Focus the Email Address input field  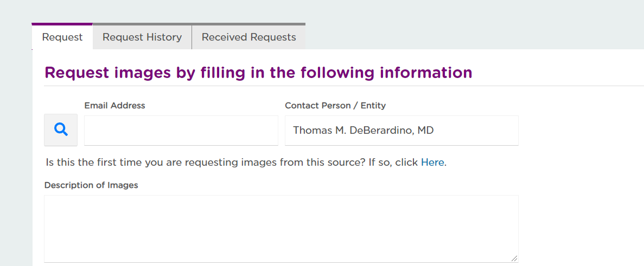coord(181,131)
